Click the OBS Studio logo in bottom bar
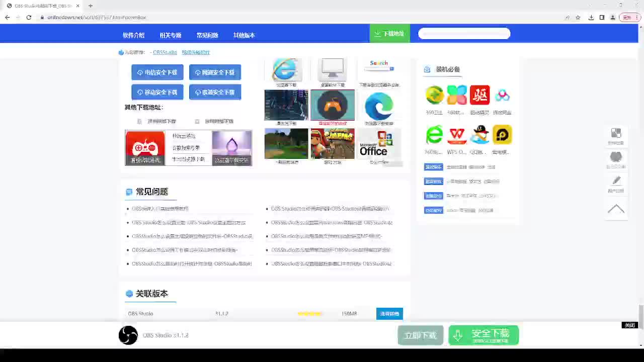 (x=128, y=335)
